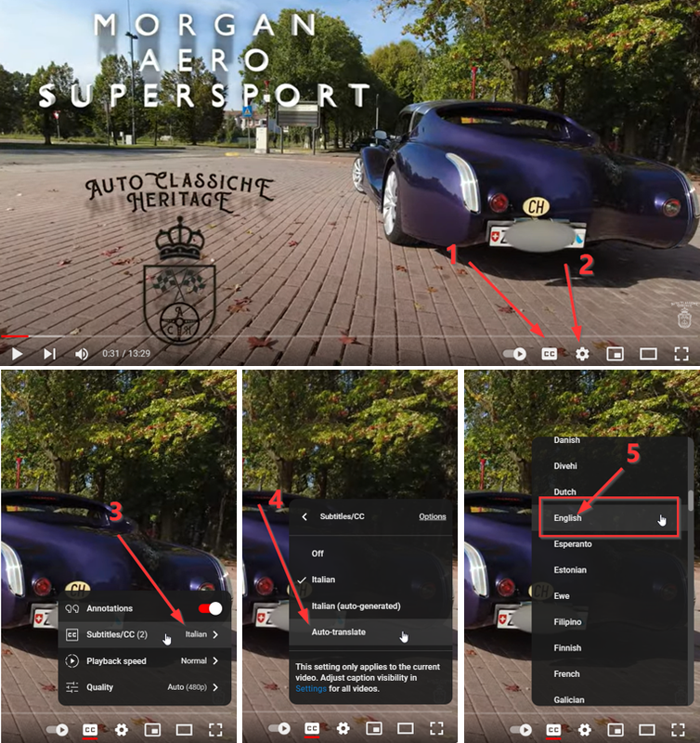
Task: Select Dutch in the language list
Action: [610, 492]
